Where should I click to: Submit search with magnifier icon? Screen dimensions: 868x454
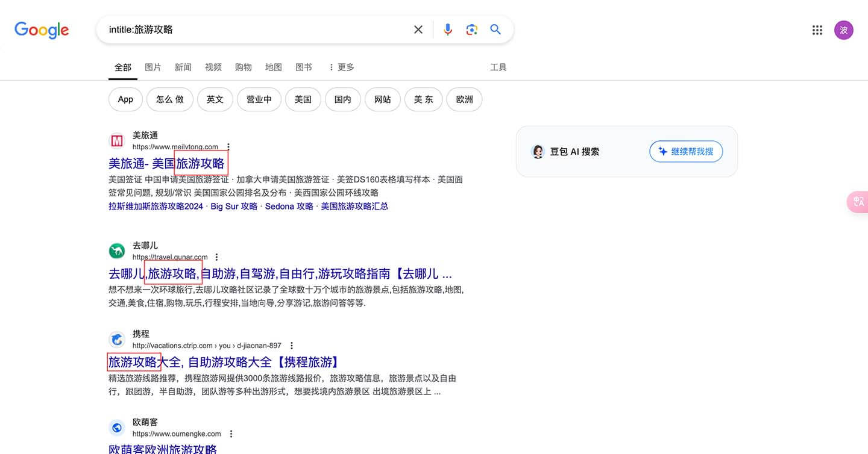[x=495, y=30]
